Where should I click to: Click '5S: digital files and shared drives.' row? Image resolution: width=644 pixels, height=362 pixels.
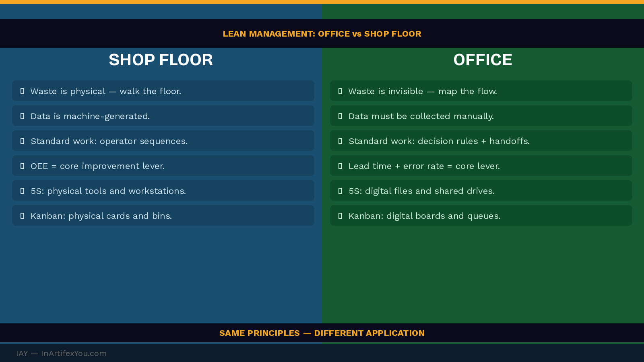481,191
